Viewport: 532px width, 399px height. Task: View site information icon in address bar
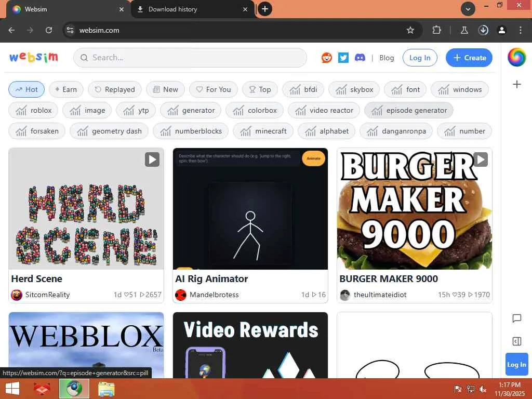pyautogui.click(x=70, y=30)
